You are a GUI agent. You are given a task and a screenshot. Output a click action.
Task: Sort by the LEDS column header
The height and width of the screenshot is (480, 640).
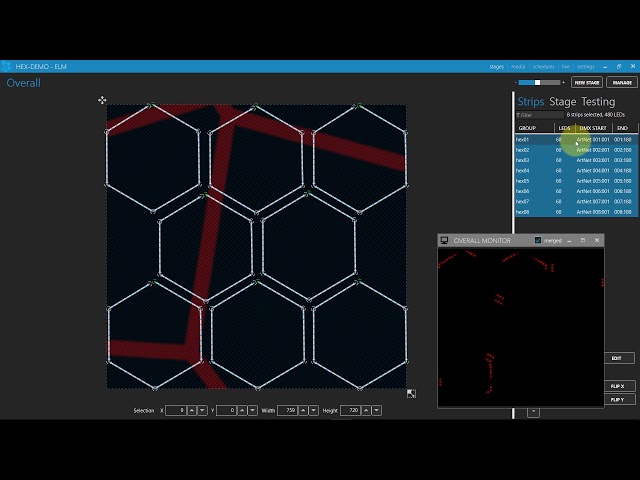click(x=565, y=128)
